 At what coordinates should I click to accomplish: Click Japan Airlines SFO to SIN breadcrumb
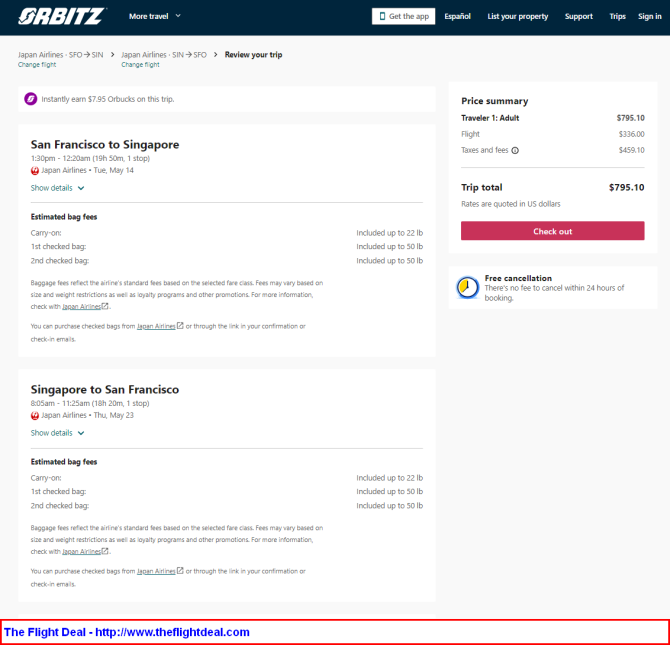[x=61, y=55]
